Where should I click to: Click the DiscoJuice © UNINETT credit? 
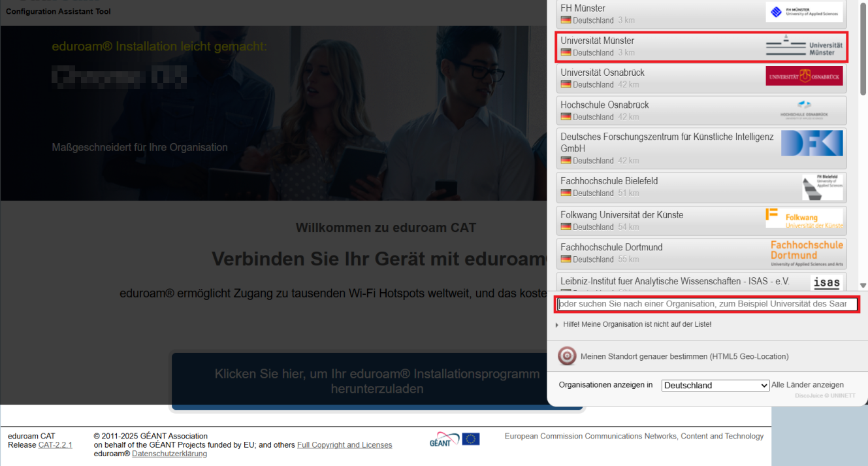click(x=825, y=396)
